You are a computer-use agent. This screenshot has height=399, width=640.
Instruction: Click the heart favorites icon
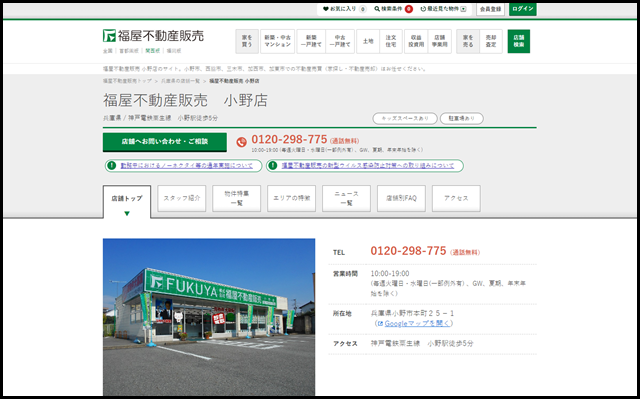325,9
